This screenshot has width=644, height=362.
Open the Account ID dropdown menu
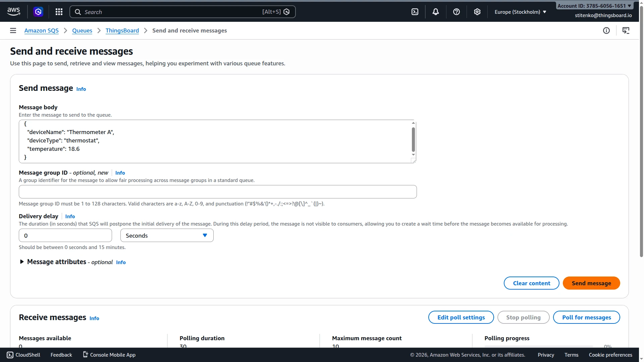pos(594,6)
